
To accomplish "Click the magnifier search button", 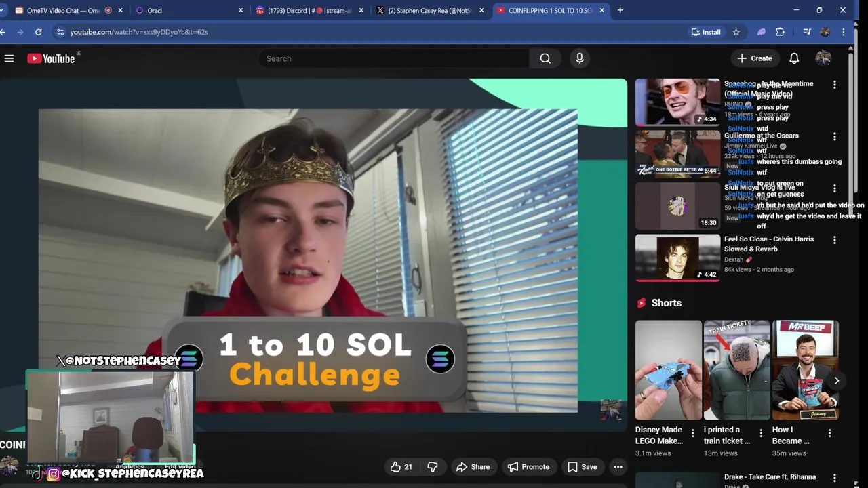I will (x=545, y=58).
